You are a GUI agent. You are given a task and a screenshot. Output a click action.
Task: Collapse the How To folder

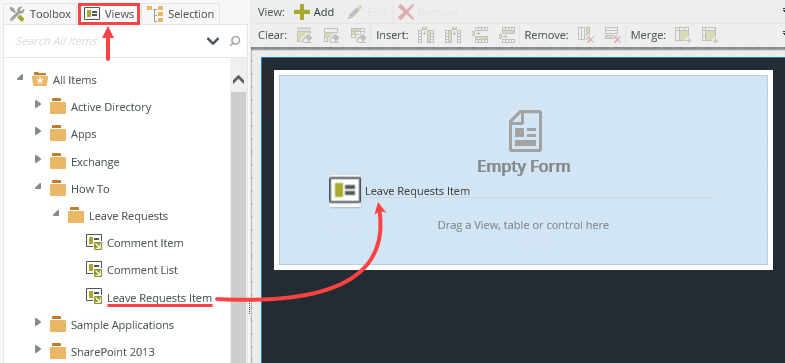[38, 186]
